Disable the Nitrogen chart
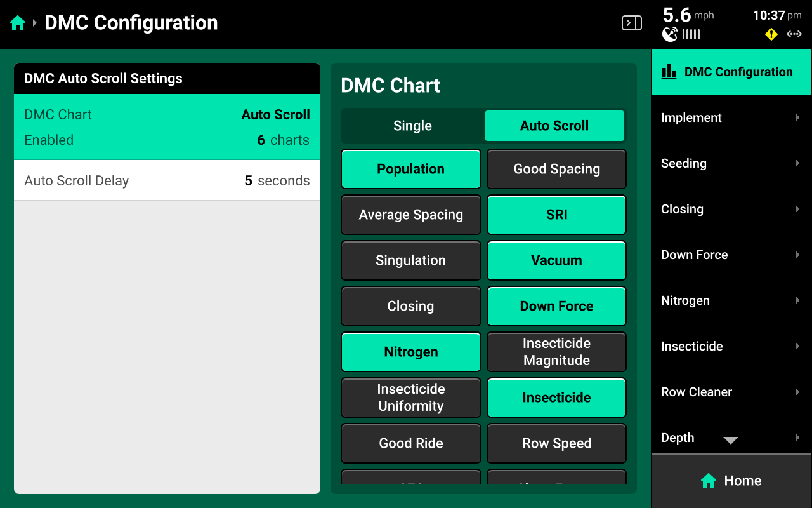 click(x=411, y=352)
